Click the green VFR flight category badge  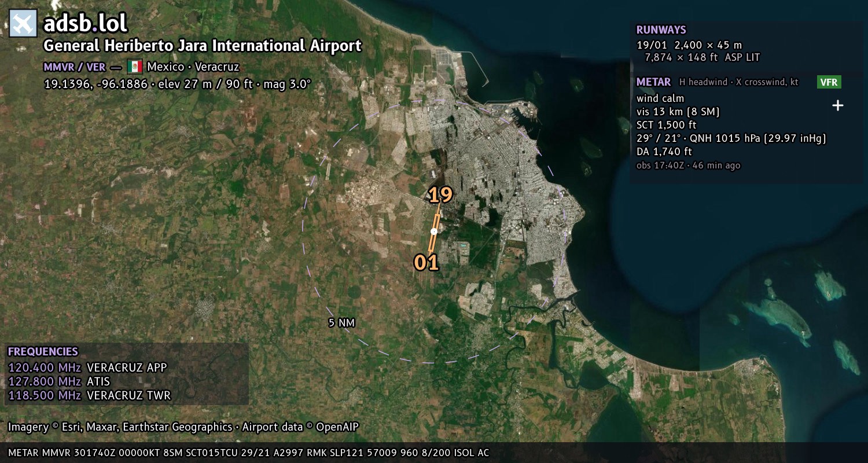[x=829, y=82]
